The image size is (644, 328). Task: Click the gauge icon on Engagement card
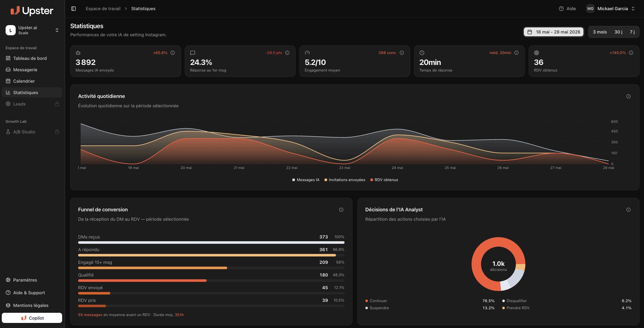307,53
